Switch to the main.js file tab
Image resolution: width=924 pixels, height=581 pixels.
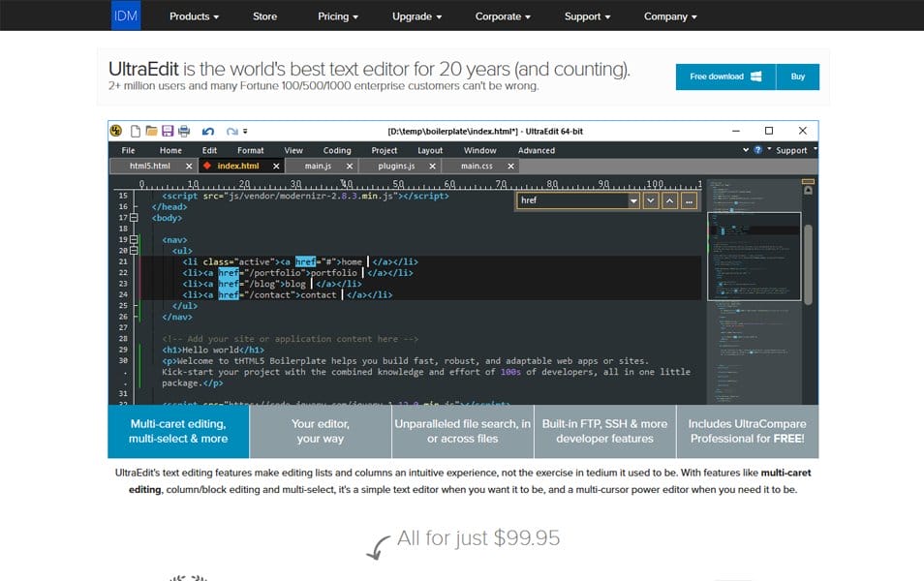pyautogui.click(x=318, y=167)
